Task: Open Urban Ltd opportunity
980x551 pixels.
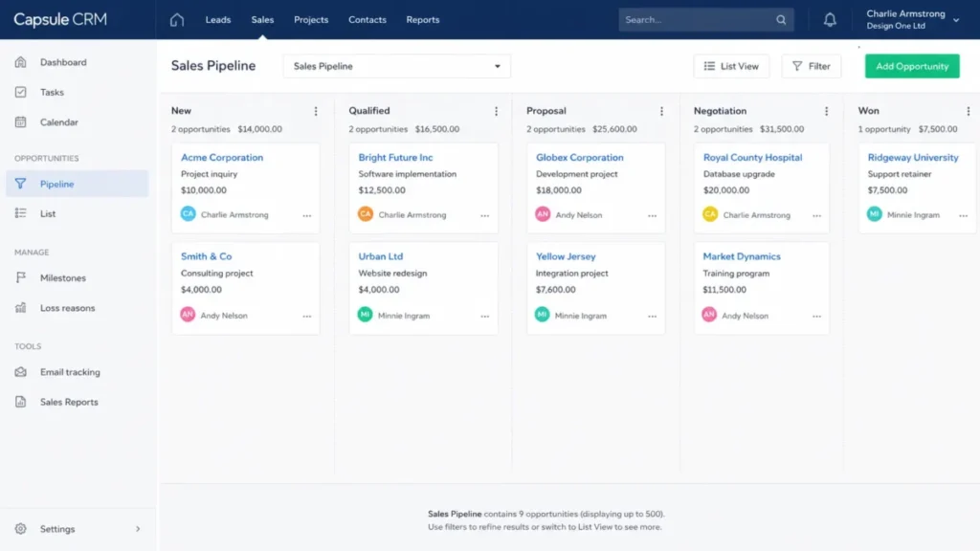Action: [x=381, y=256]
